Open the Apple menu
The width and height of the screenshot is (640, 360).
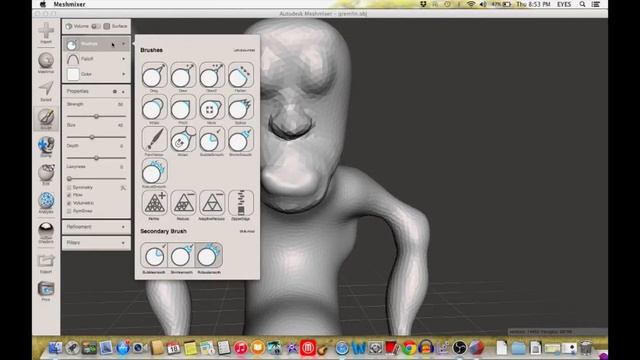[43, 4]
